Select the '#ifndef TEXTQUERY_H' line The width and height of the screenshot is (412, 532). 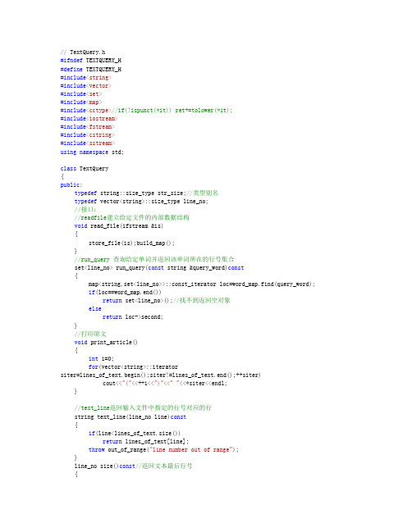90,61
